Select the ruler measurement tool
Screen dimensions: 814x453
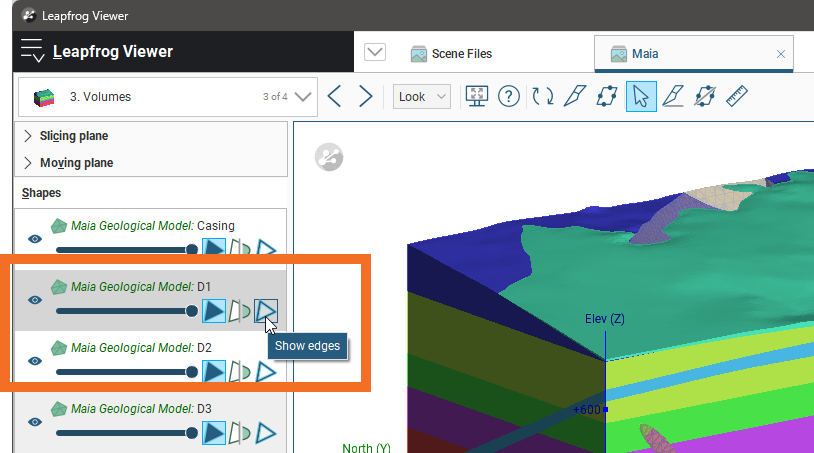point(737,97)
